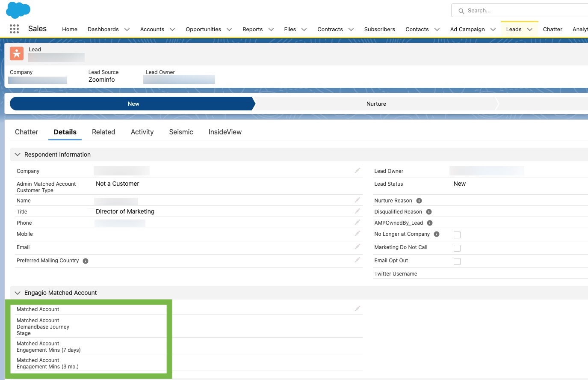Image resolution: width=588 pixels, height=380 pixels.
Task: Open the InsideView tab
Action: pos(225,132)
